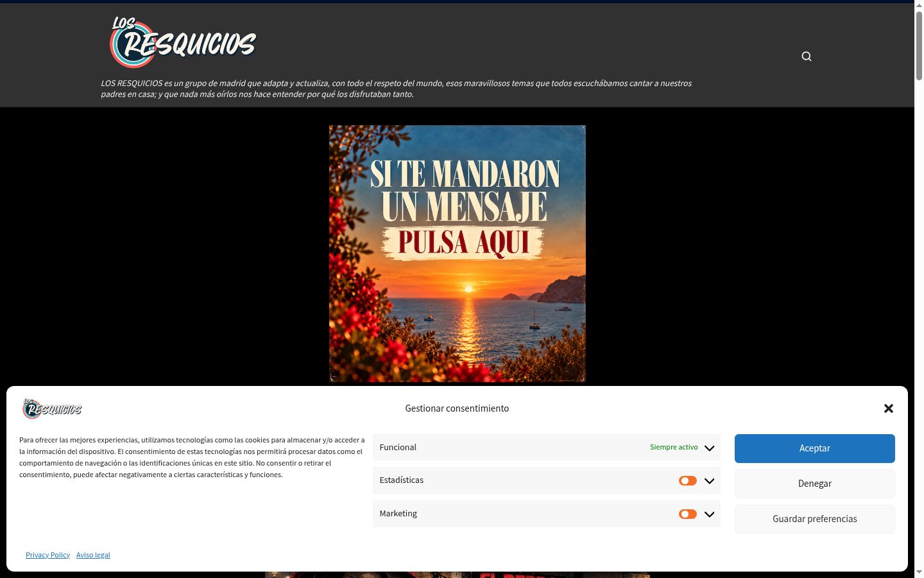
Task: Toggle the Estadísticas switch
Action: (x=688, y=480)
